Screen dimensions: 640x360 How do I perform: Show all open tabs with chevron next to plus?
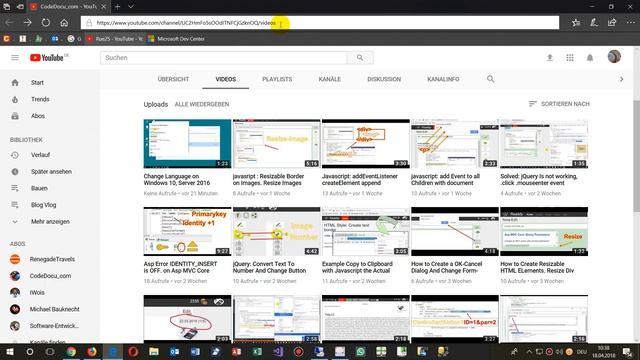tap(131, 7)
